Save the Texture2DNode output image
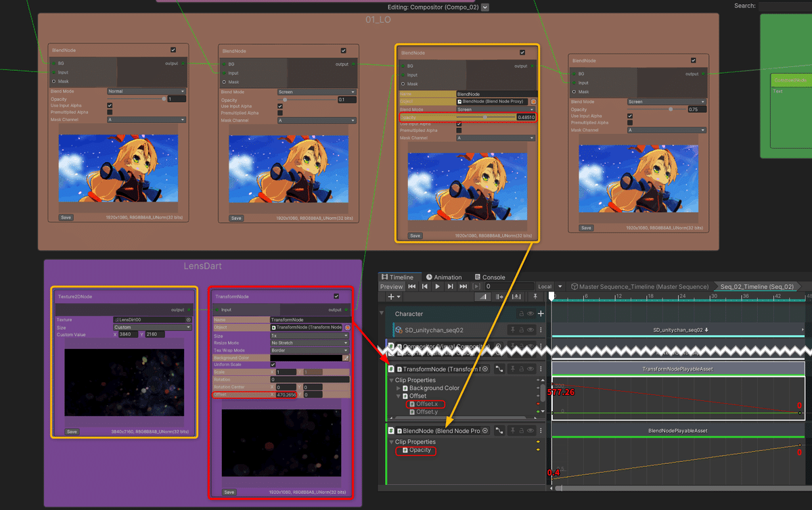This screenshot has height=510, width=812. coord(72,432)
